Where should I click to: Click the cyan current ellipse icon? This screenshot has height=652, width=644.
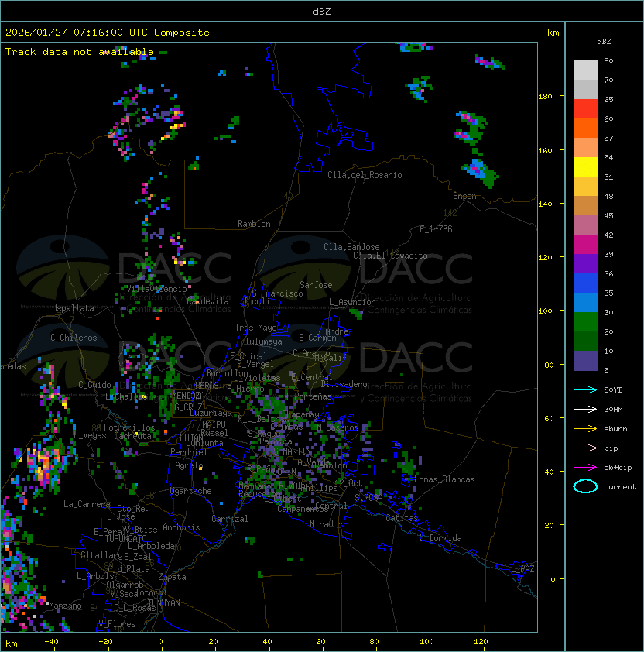tap(585, 486)
